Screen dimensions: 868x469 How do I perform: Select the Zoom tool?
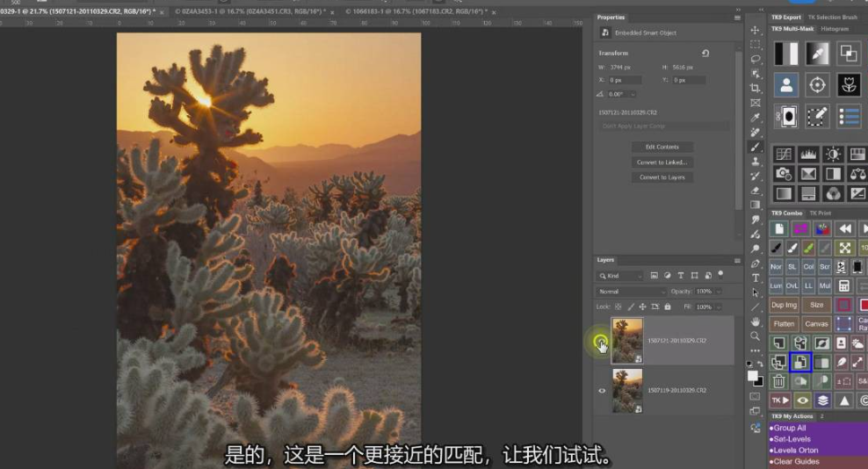tap(755, 336)
